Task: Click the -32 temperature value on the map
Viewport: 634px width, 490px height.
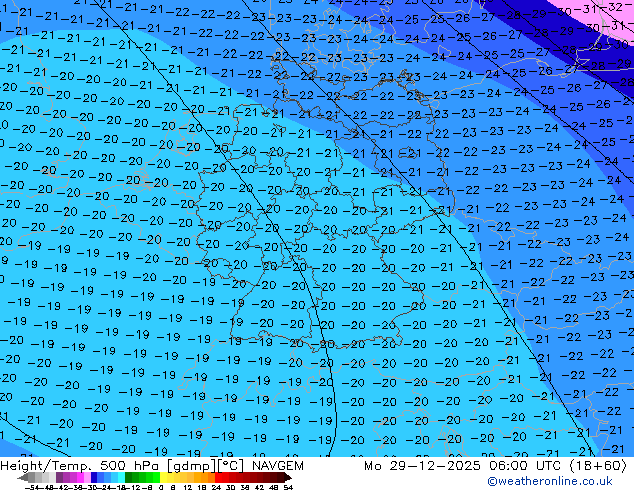Action: [613, 8]
